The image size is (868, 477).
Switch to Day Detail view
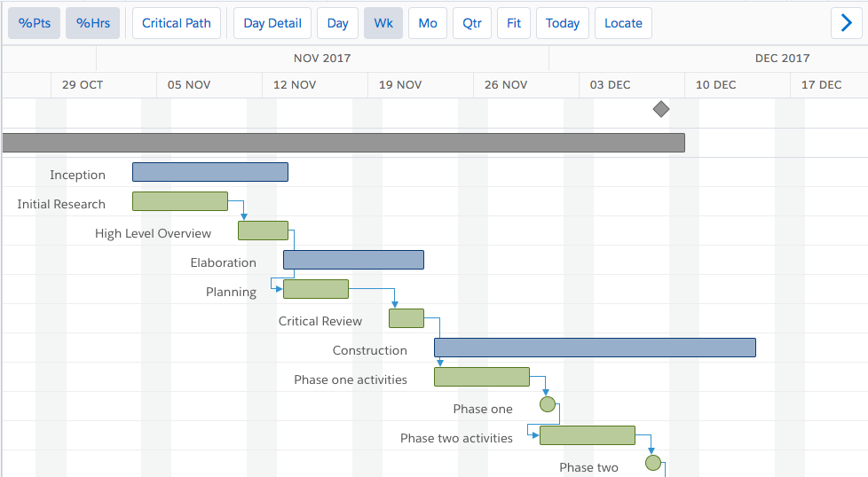click(x=272, y=23)
